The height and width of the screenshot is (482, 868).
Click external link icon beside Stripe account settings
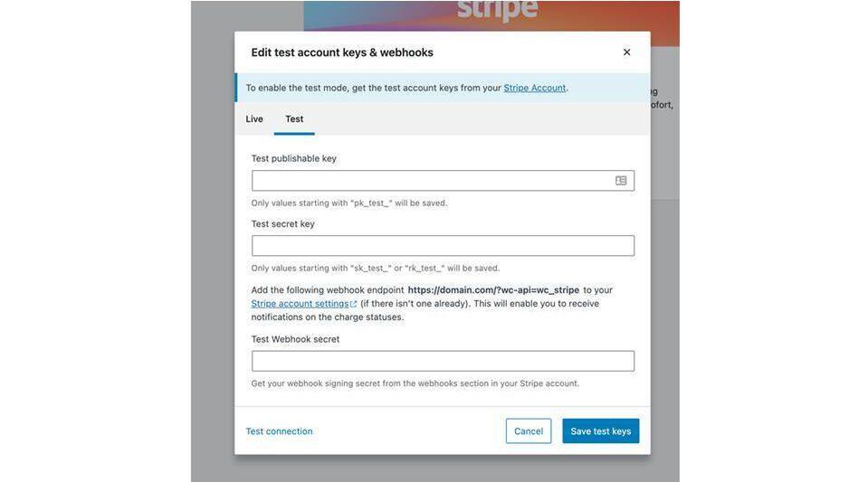(x=354, y=304)
